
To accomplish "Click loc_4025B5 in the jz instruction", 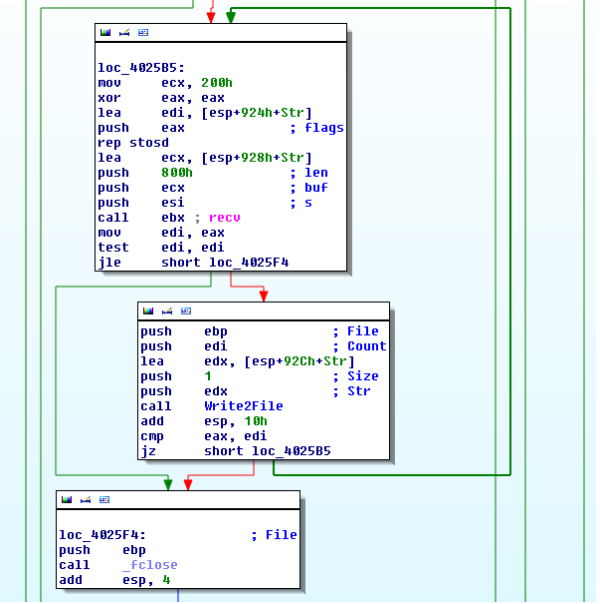I will (293, 451).
